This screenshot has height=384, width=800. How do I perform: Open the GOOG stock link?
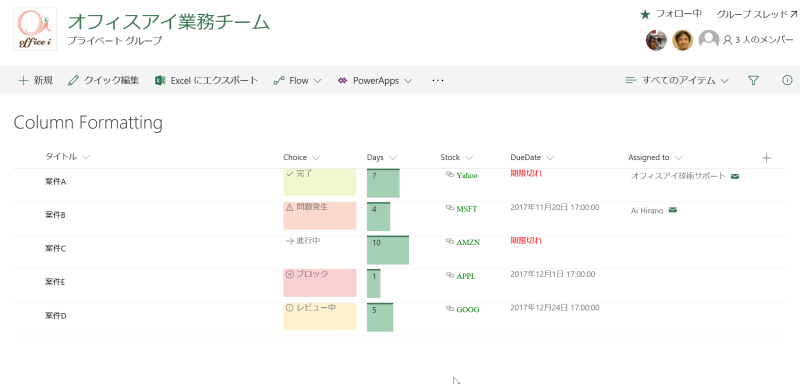[x=468, y=310]
